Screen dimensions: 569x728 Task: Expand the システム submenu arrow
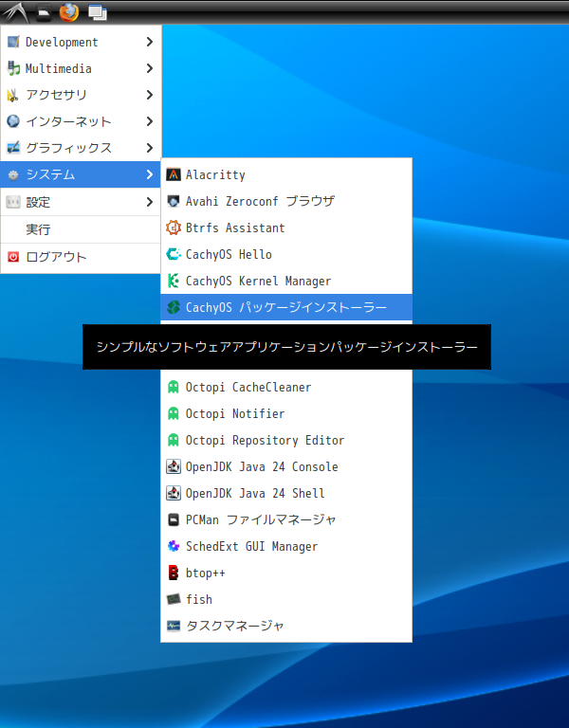click(x=149, y=174)
